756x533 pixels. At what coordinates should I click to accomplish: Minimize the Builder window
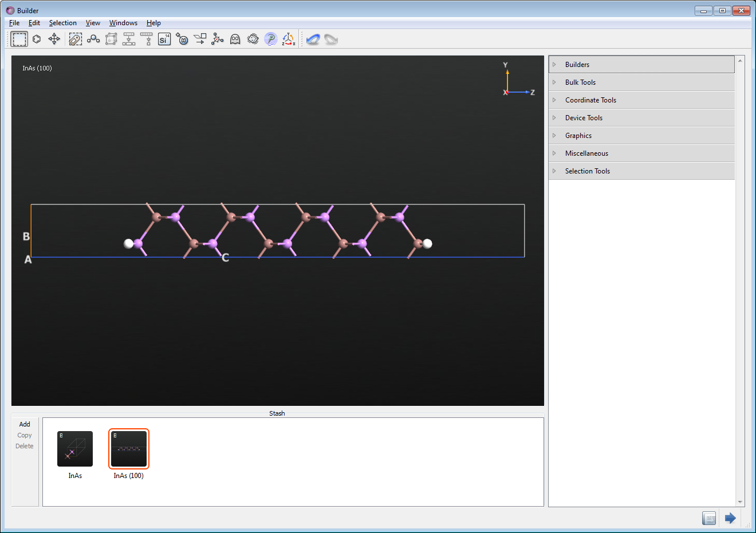click(x=703, y=10)
